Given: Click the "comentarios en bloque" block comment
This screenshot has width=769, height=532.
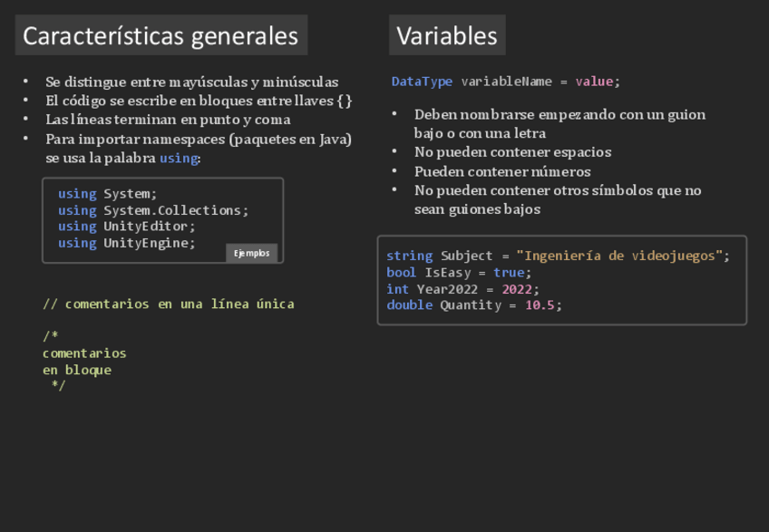Looking at the screenshot, I should point(84,362).
